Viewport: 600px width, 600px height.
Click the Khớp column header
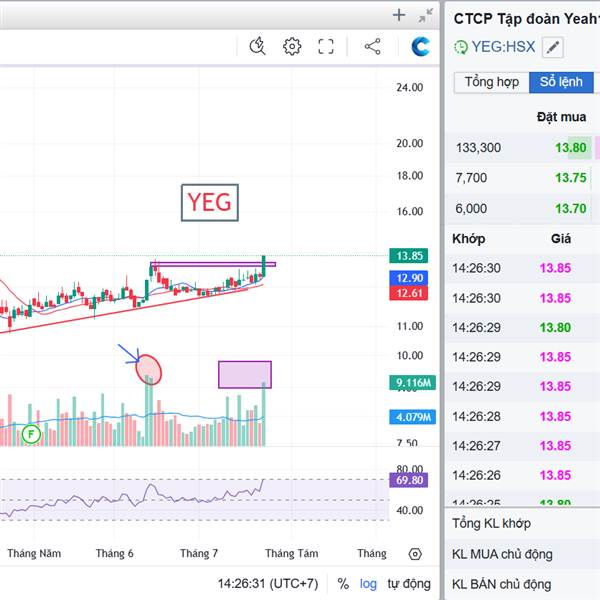[468, 239]
